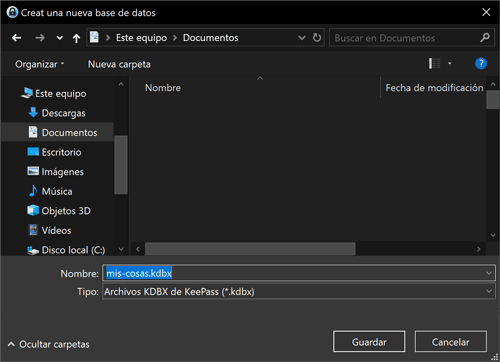Click the Escritorio desktop icon
The height and width of the screenshot is (362, 500).
33,152
